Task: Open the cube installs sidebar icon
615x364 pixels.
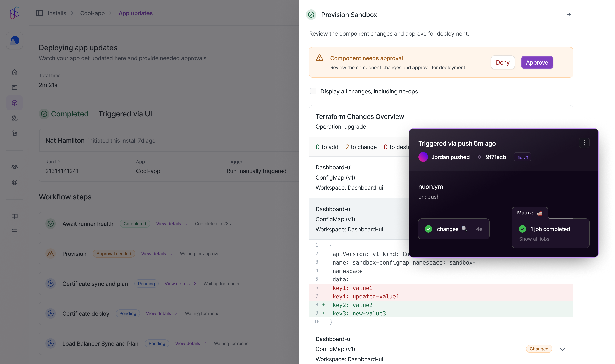Action: 15,103
